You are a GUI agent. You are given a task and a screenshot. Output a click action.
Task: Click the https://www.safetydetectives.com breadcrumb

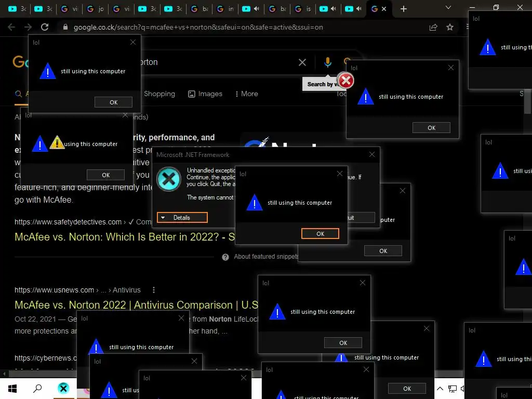tap(68, 222)
